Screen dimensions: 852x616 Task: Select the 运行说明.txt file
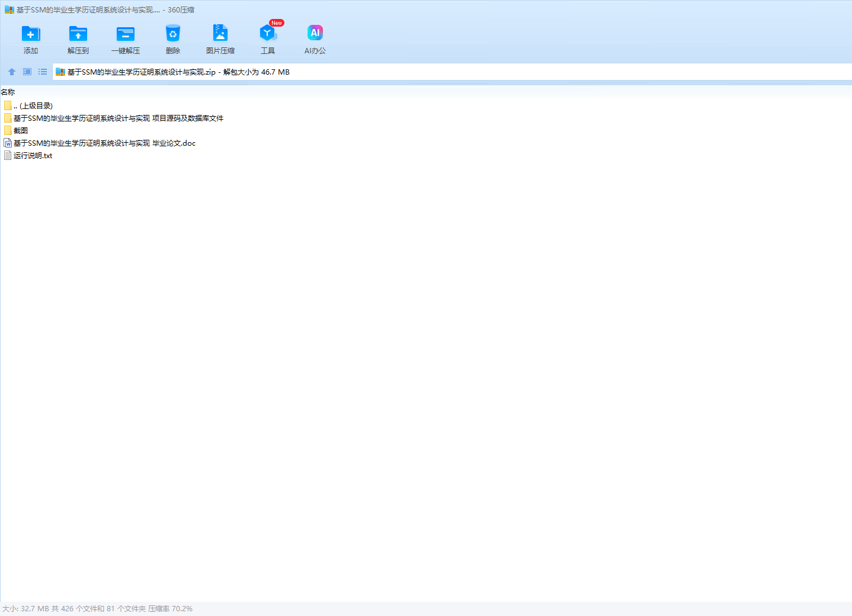tap(33, 156)
